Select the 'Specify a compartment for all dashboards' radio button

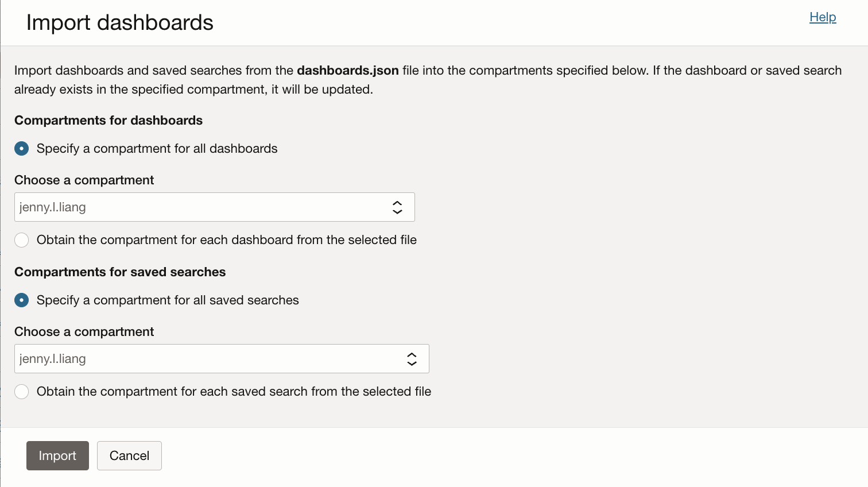click(22, 149)
